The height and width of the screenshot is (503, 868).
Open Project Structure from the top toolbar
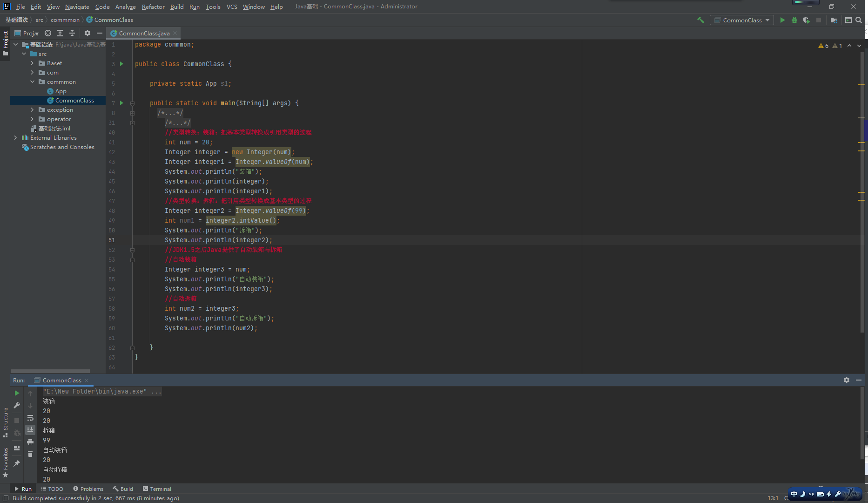point(834,20)
